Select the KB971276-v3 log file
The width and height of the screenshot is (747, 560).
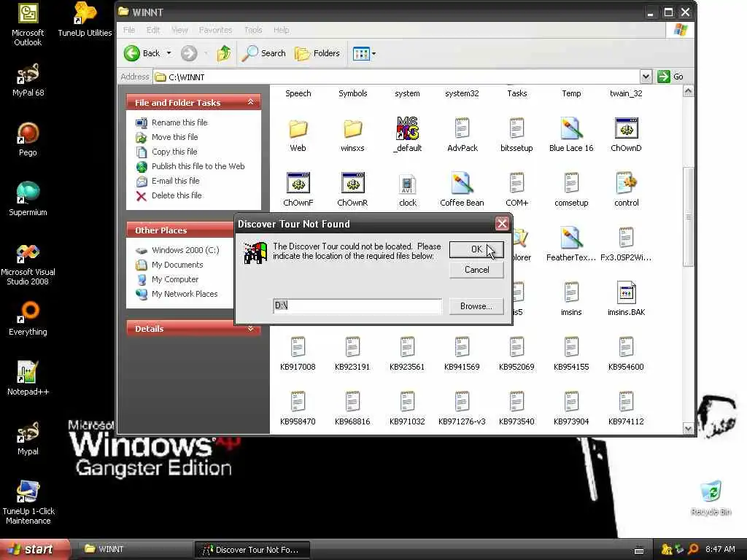(462, 408)
